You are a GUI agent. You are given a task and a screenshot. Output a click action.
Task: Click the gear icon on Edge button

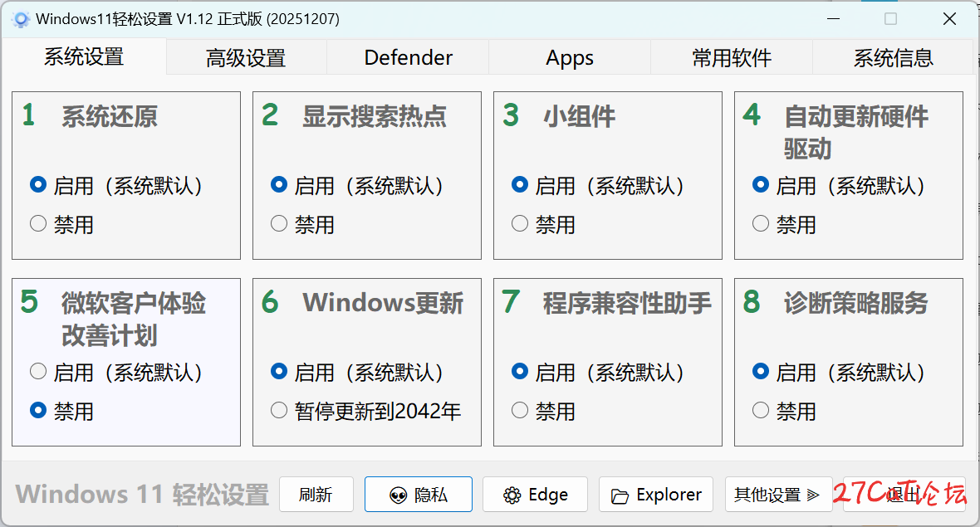click(x=512, y=495)
